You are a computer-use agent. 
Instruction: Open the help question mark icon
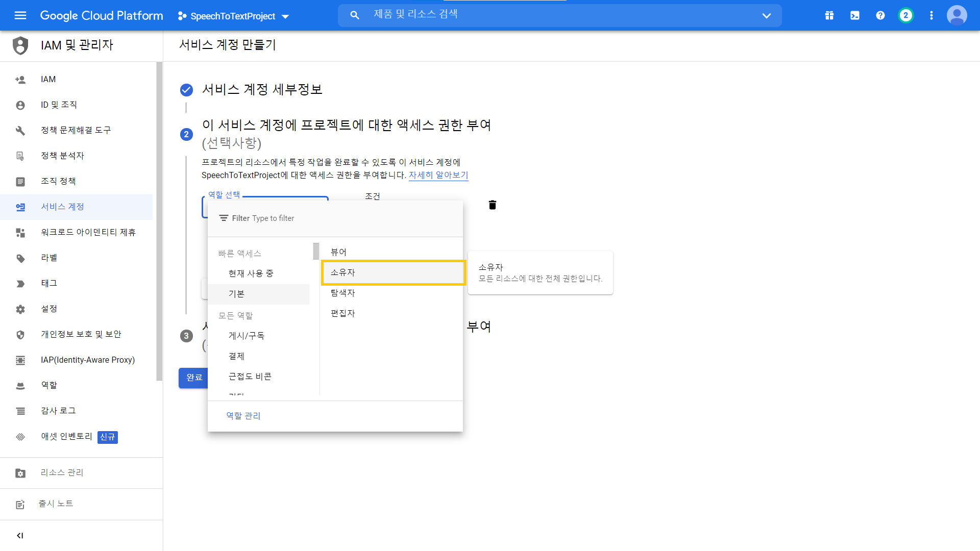coord(880,15)
